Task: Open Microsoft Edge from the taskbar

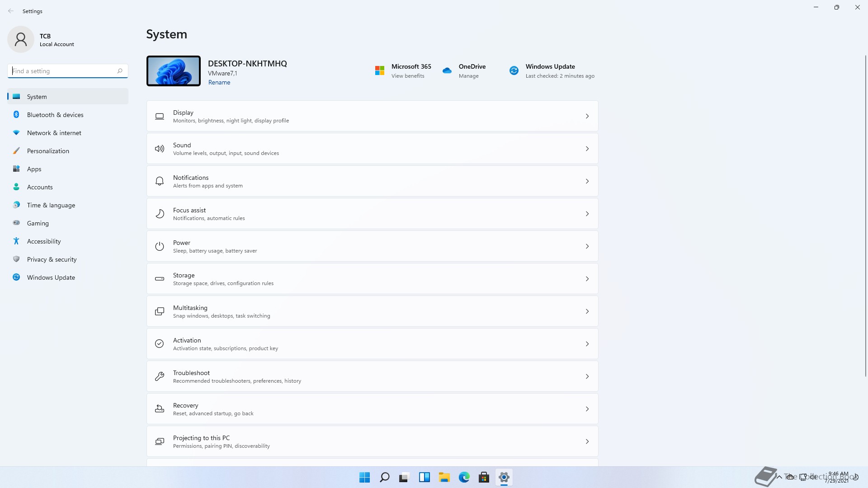Action: click(x=464, y=477)
